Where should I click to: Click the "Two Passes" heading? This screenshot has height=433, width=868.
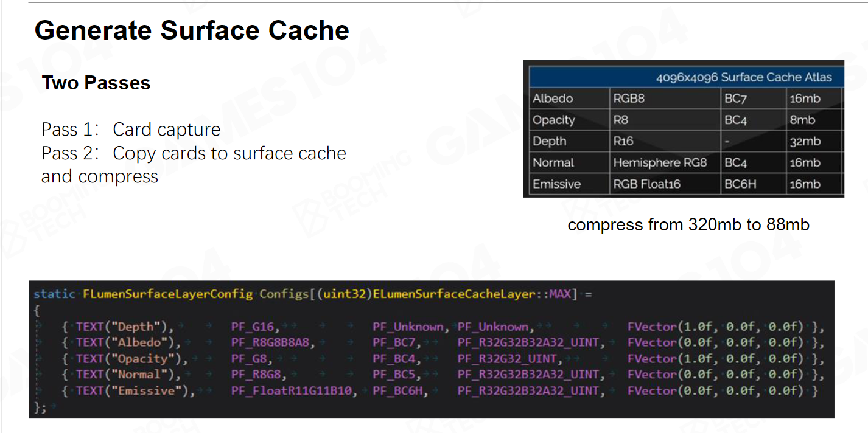(96, 83)
